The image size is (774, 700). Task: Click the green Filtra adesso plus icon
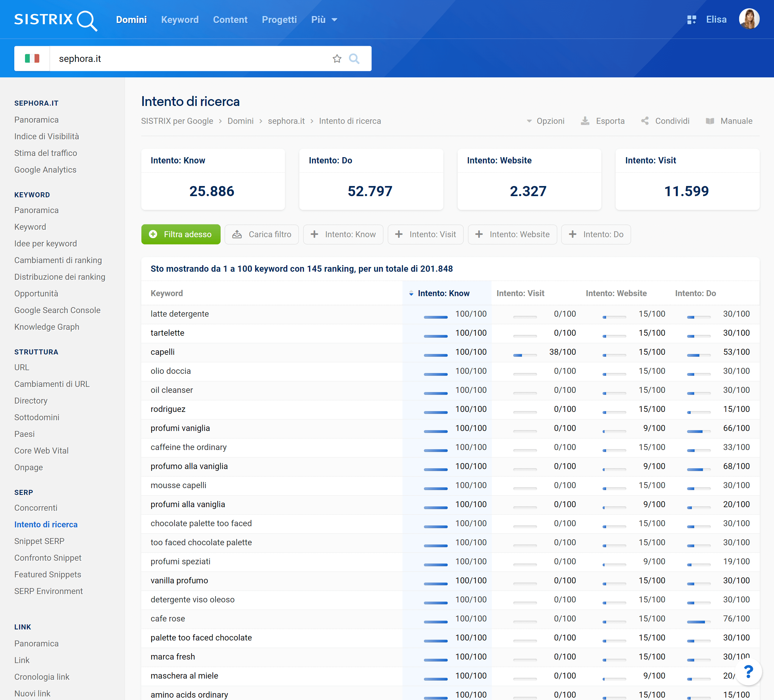(153, 234)
